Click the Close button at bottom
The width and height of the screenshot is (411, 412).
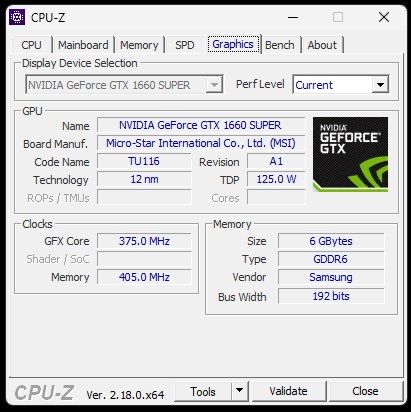pos(365,391)
